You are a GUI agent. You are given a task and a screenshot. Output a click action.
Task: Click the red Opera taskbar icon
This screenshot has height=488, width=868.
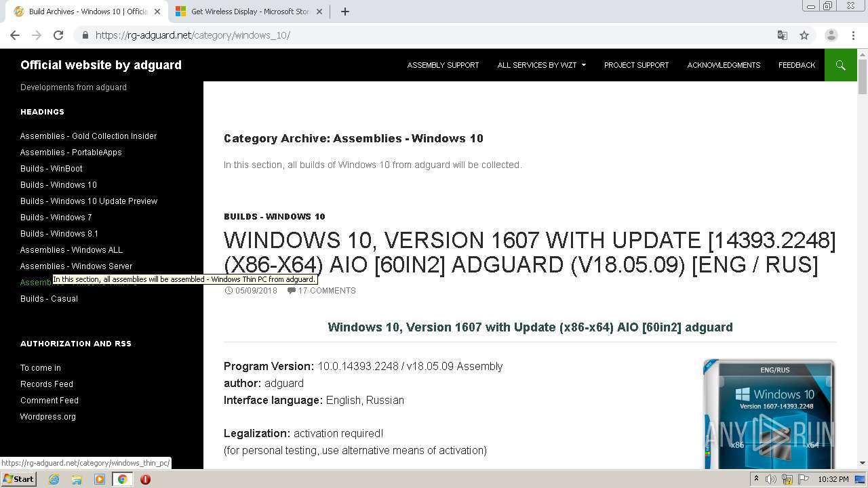point(145,479)
